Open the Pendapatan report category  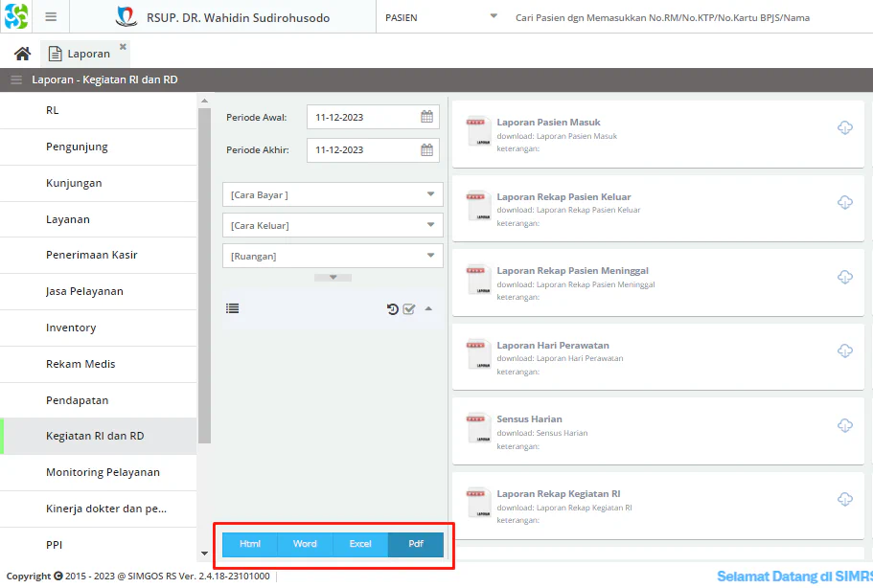(99, 400)
